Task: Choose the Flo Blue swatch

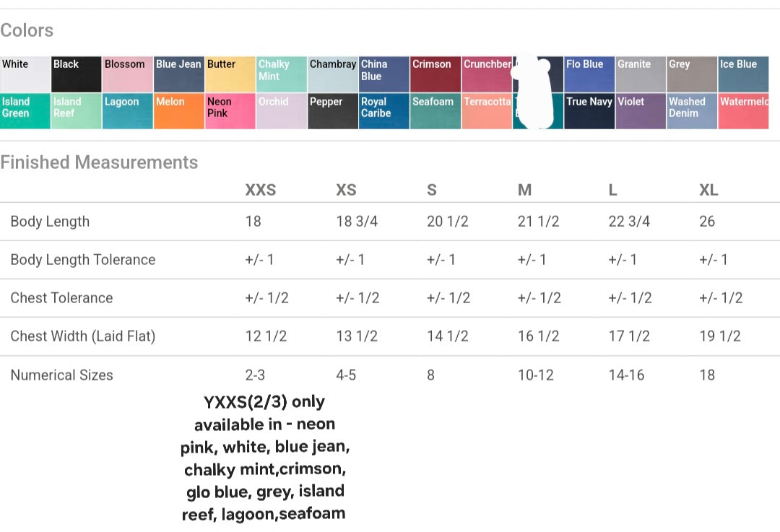Action: pos(589,74)
